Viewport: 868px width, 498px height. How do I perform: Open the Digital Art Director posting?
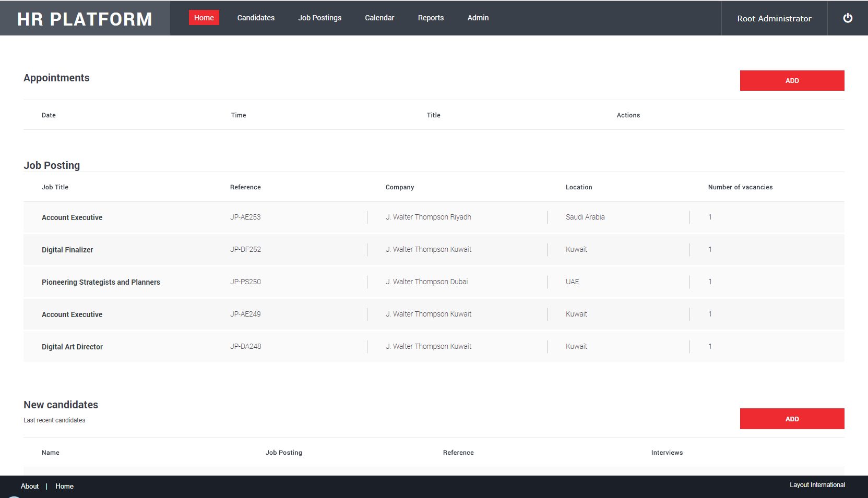click(72, 347)
